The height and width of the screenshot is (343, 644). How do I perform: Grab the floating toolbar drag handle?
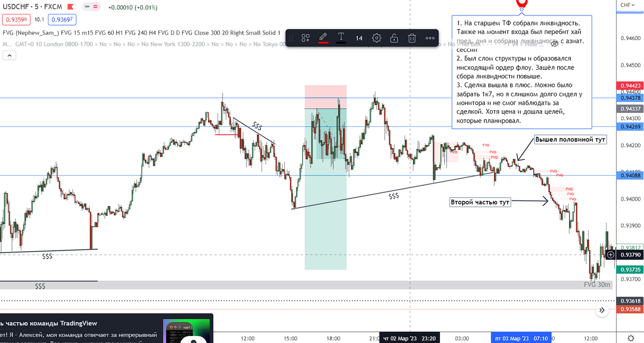tap(292, 38)
